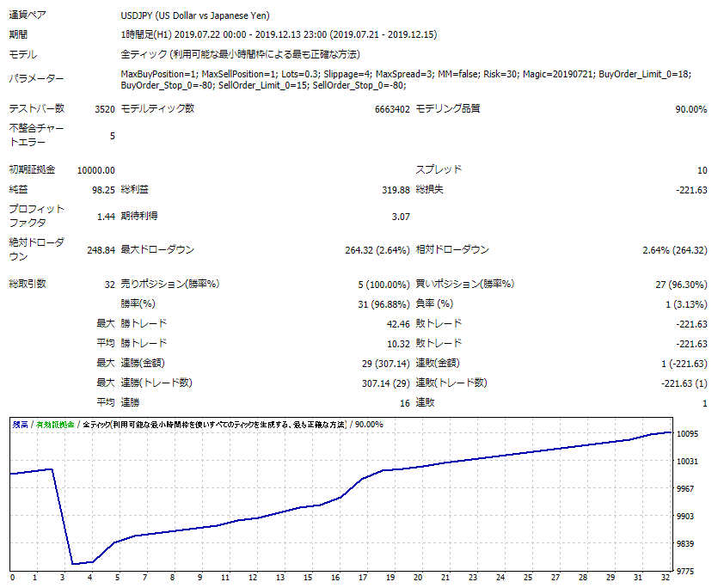The height and width of the screenshot is (588, 724).
Task: Click the chart y-axis label 9775
Action: coord(685,572)
